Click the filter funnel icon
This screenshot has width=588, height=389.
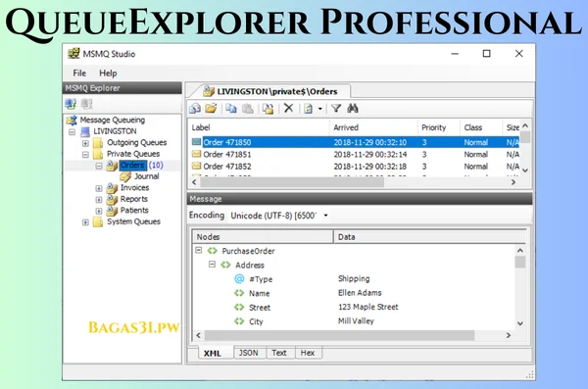(336, 109)
